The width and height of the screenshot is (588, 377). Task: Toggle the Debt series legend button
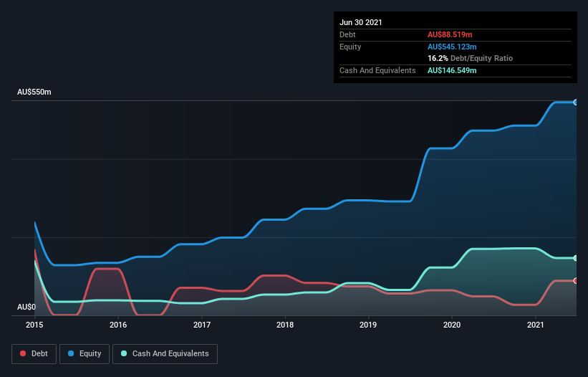coord(34,354)
